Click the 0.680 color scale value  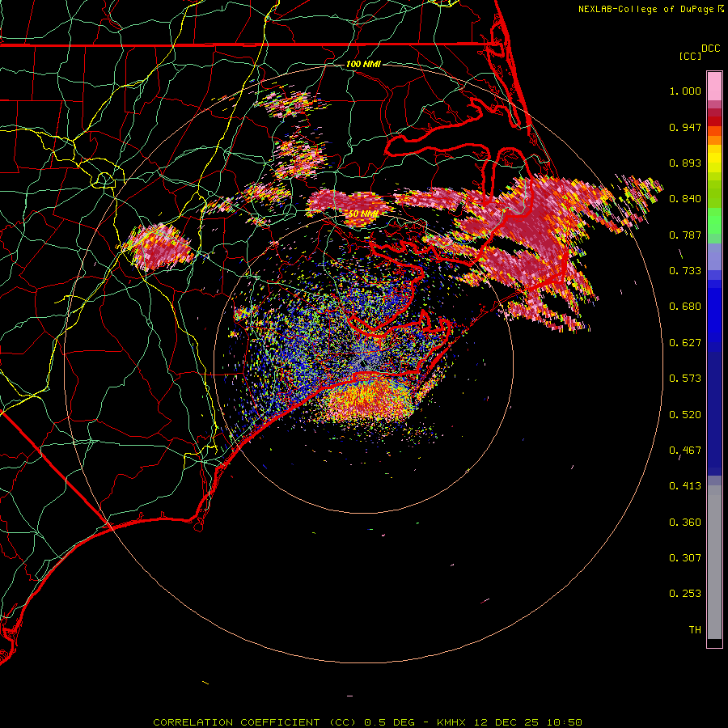pos(685,307)
